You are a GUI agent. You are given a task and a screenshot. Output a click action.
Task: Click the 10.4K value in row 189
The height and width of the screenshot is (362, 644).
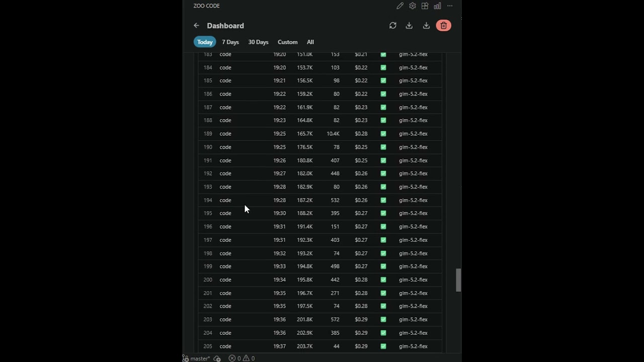333,134
